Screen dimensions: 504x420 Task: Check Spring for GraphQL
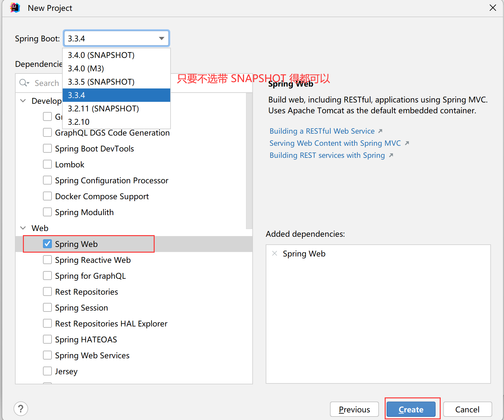click(47, 276)
